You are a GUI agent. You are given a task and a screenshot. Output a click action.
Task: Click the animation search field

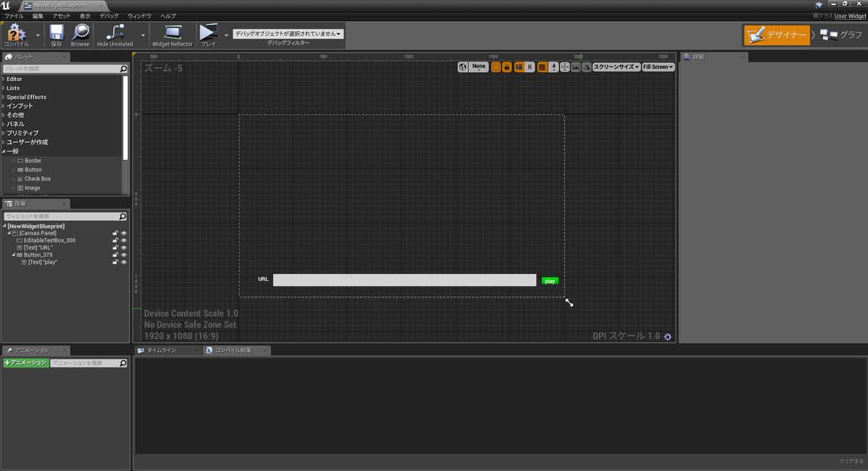(88, 362)
